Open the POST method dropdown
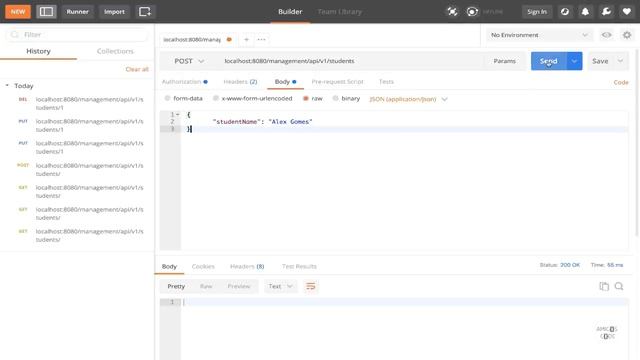 [189, 61]
